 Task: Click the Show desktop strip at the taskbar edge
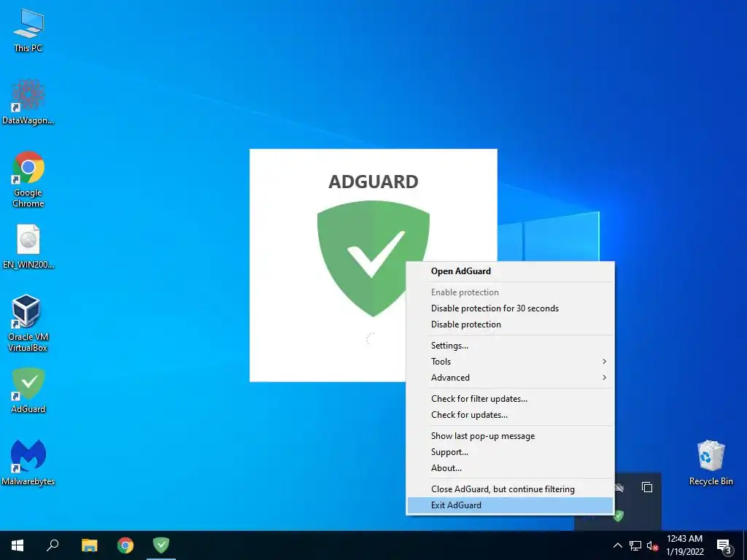tap(745, 545)
